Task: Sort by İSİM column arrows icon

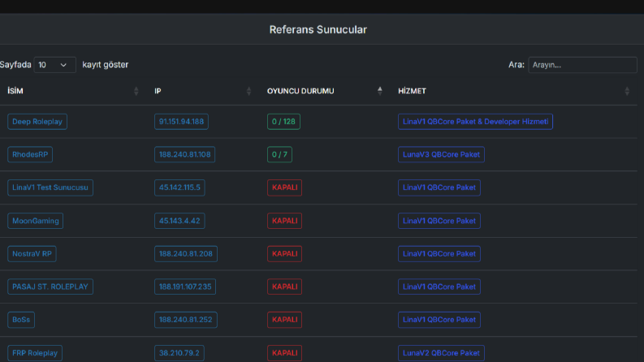Action: point(136,91)
